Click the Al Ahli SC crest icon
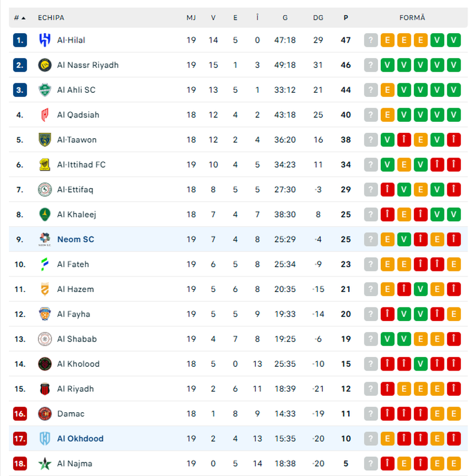Screen dimensions: 474x476 point(45,90)
